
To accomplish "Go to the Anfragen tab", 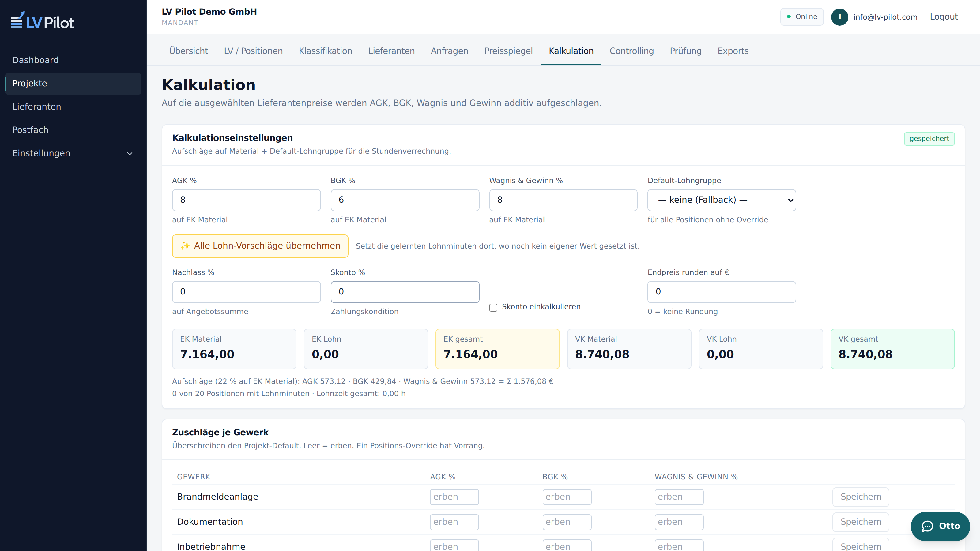I will pos(449,51).
